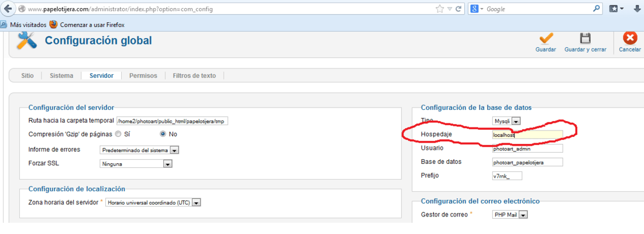Click the Guardar checkmark icon
This screenshot has height=234, width=644.
point(546,39)
